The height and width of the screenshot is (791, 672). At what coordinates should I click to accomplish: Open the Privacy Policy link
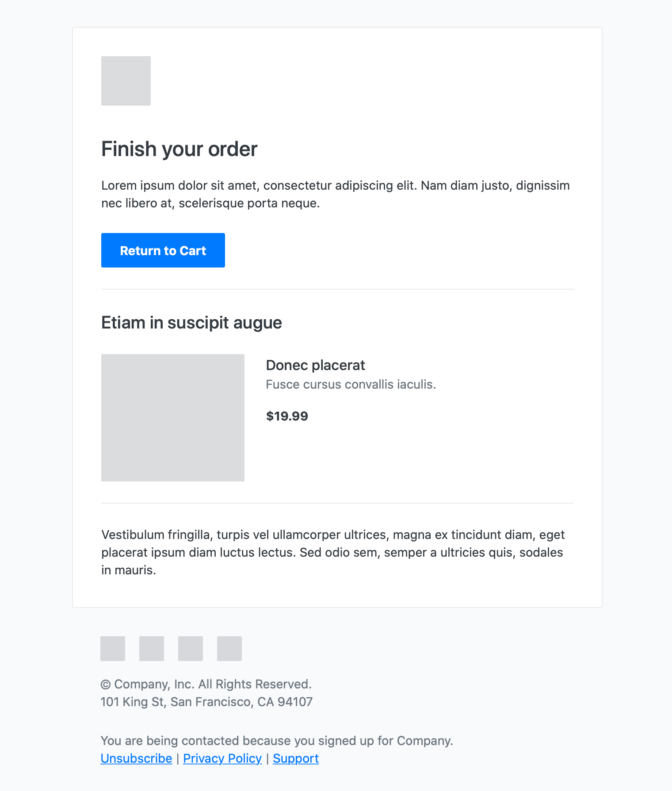tap(222, 758)
